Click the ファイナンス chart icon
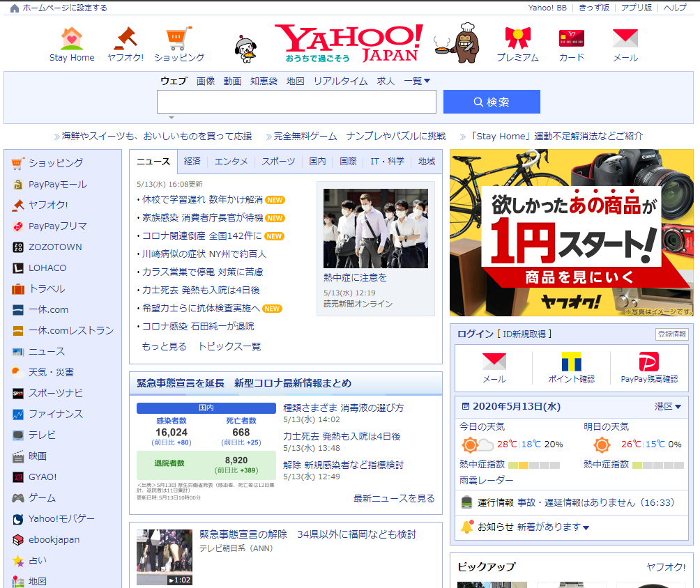This screenshot has height=588, width=700. point(18,414)
